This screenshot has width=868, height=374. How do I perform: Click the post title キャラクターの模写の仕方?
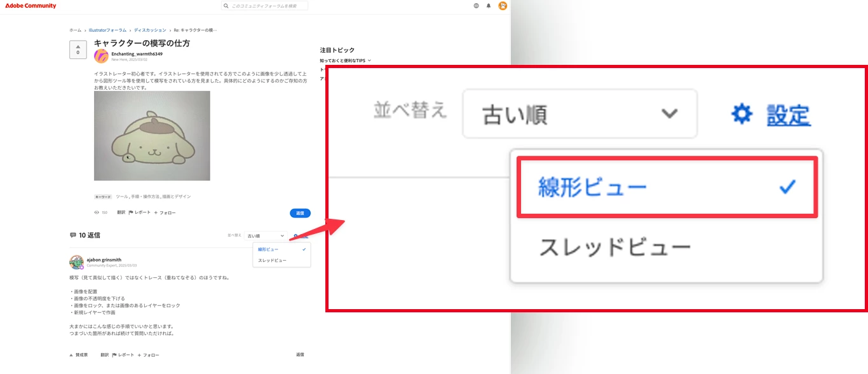coord(142,43)
